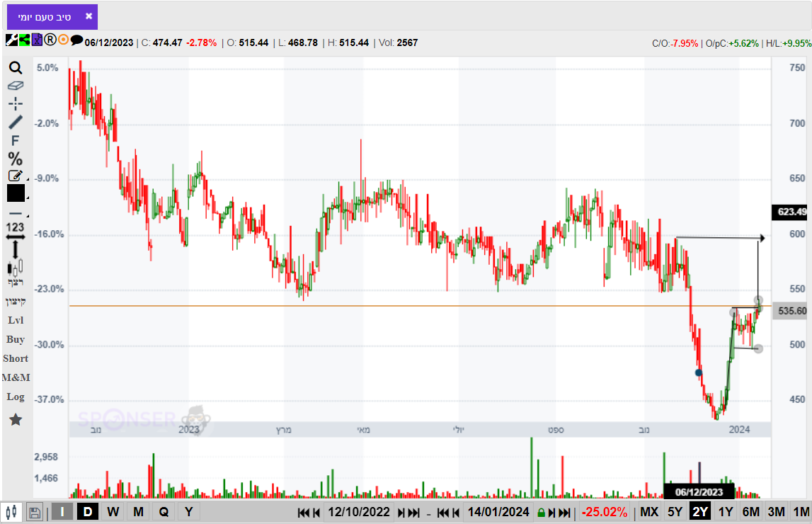812x524 pixels.
Task: Click the star favorites icon
Action: point(16,419)
